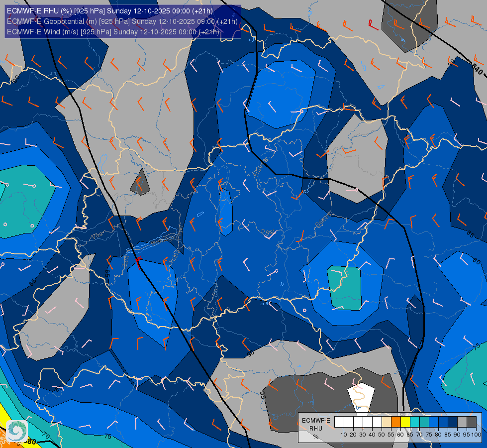Click the small dark gray triangle on map

[x=140, y=184]
